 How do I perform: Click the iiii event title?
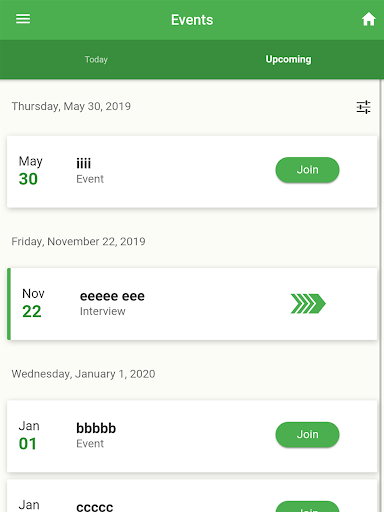point(83,163)
